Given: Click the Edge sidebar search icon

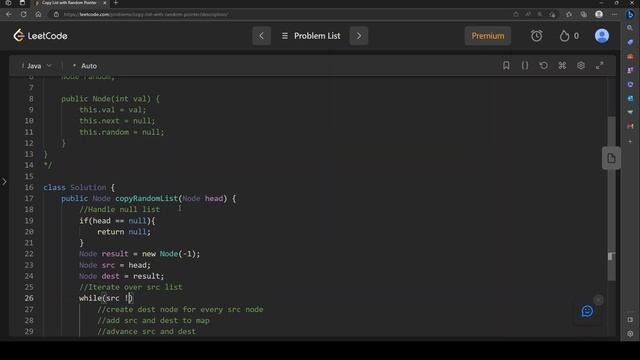Looking at the screenshot, I should coord(630,28).
